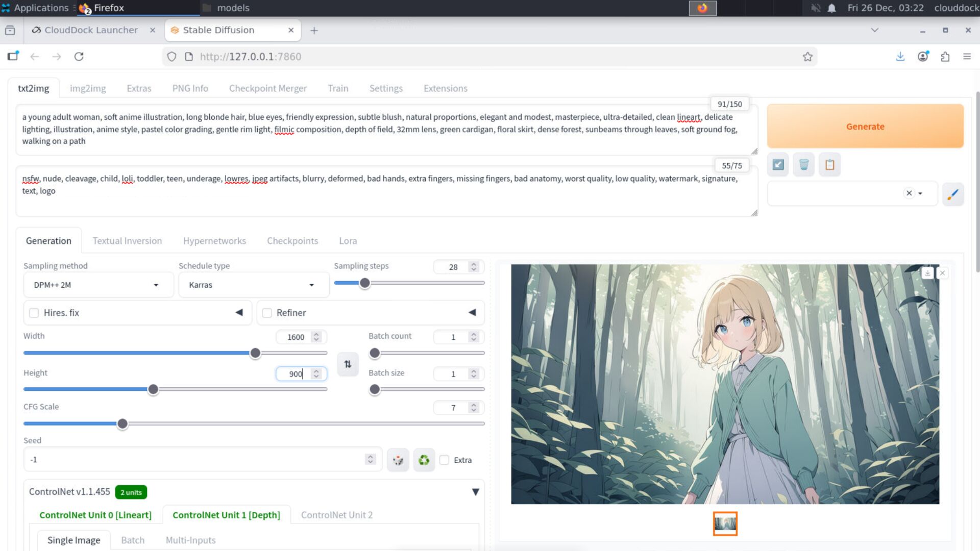Swap width and height with the switch icon
Image resolution: width=980 pixels, height=551 pixels.
(348, 364)
